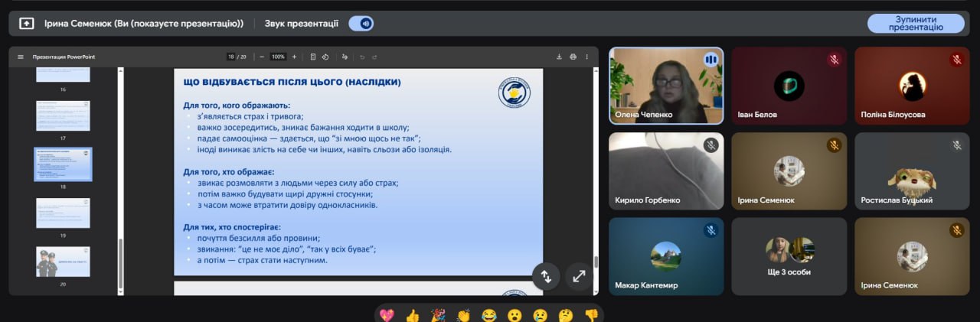Image resolution: width=980 pixels, height=322 pixels.
Task: Zoom out using the minus icon
Action: (x=262, y=57)
